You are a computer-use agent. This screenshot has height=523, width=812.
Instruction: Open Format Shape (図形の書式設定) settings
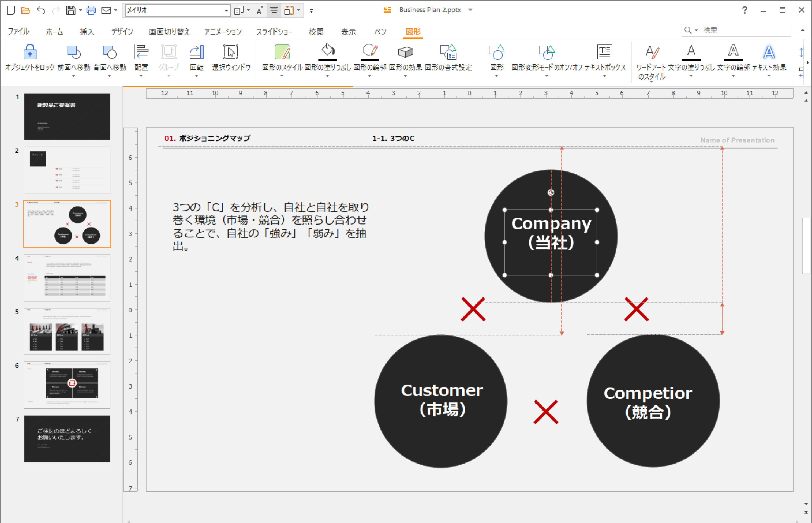coord(448,53)
